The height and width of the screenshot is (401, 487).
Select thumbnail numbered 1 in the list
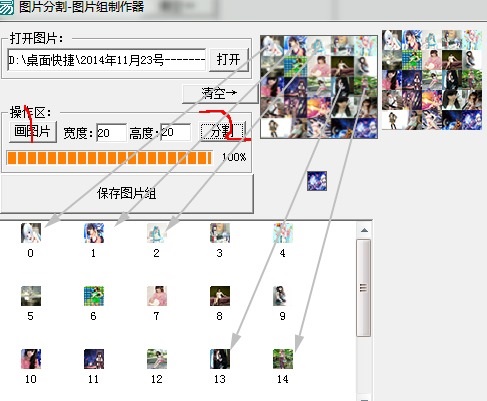coord(94,233)
